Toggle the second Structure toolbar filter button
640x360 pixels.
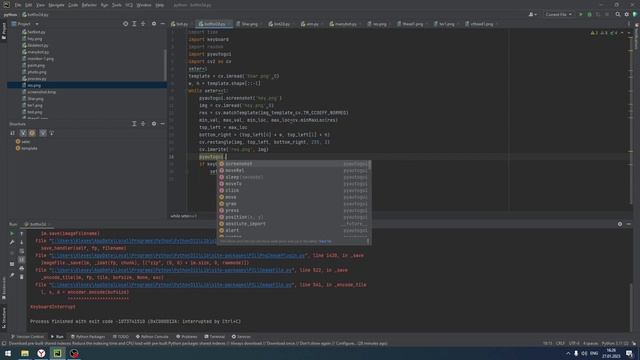[x=23, y=133]
